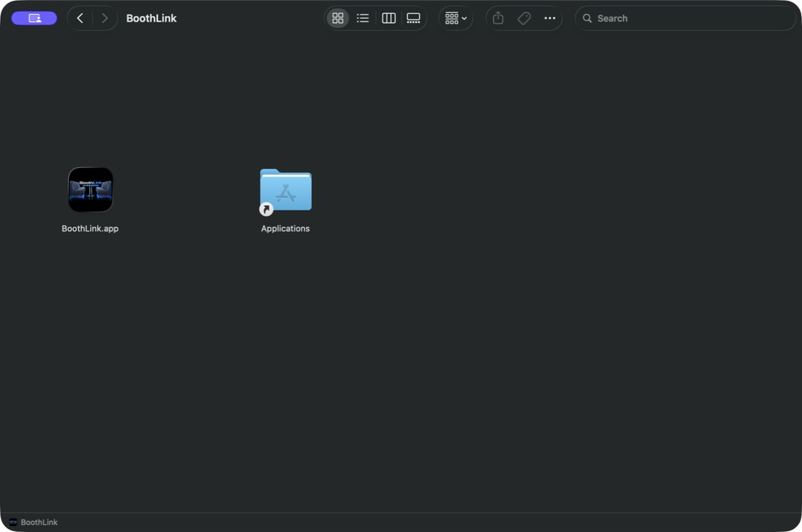The width and height of the screenshot is (802, 532).
Task: Select the Applications folder alias
Action: click(285, 191)
